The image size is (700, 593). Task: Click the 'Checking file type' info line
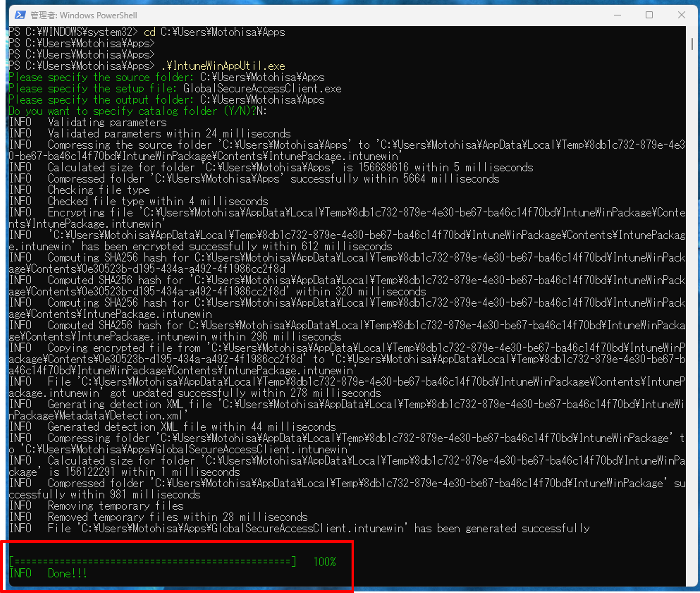pyautogui.click(x=98, y=190)
